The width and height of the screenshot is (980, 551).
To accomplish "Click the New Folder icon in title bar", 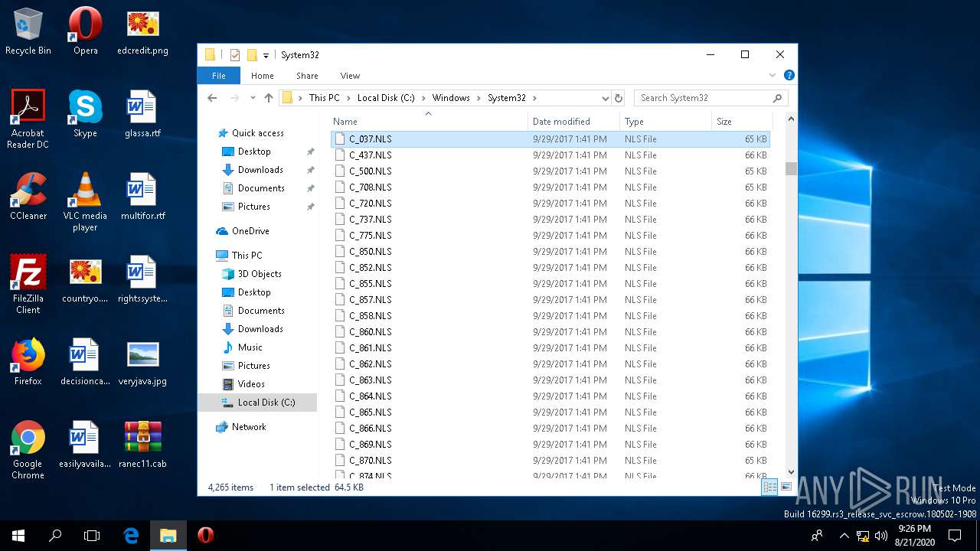I will (x=251, y=55).
